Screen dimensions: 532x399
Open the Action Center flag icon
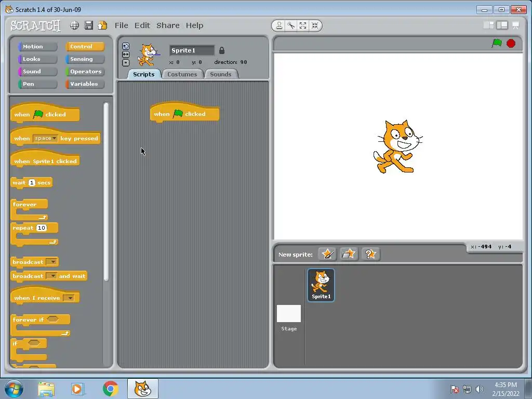pos(454,389)
